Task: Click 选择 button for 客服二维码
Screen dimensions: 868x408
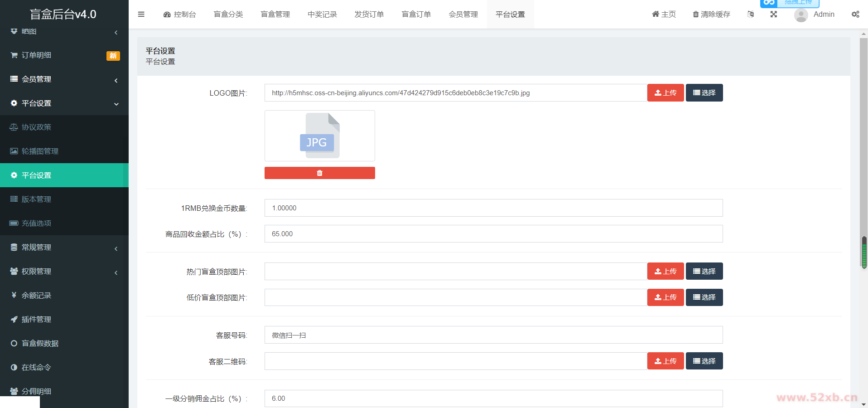Action: 704,361
